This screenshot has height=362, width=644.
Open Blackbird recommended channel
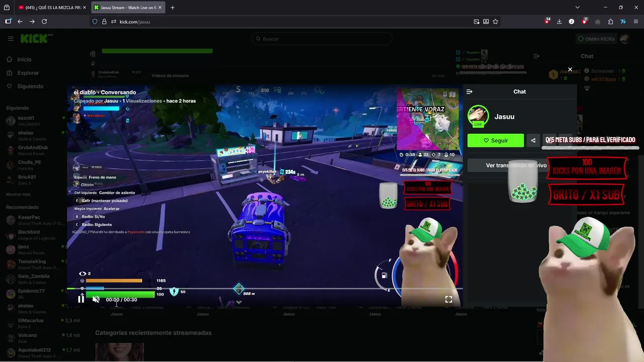pos(34,234)
